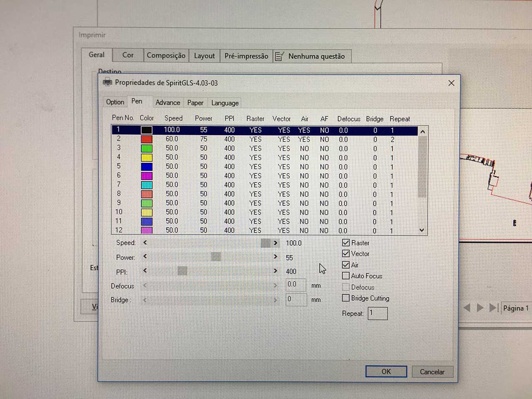The width and height of the screenshot is (532, 399).
Task: Click the preflight checklist icon next to Nenhuma questão
Action: tap(279, 56)
